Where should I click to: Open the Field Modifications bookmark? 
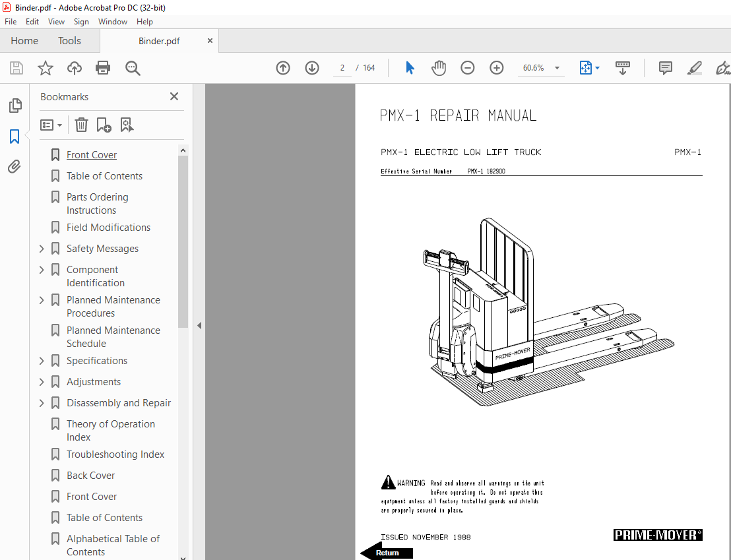point(108,228)
